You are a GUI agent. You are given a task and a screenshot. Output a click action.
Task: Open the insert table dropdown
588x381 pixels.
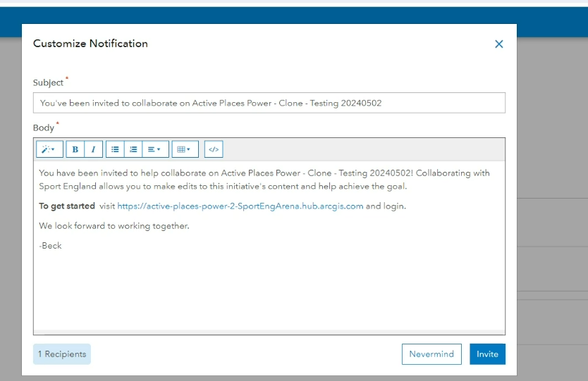[185, 149]
